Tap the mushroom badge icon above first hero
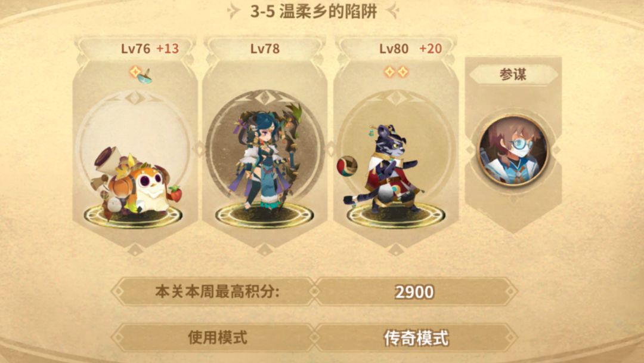The image size is (644, 363). pos(145,76)
